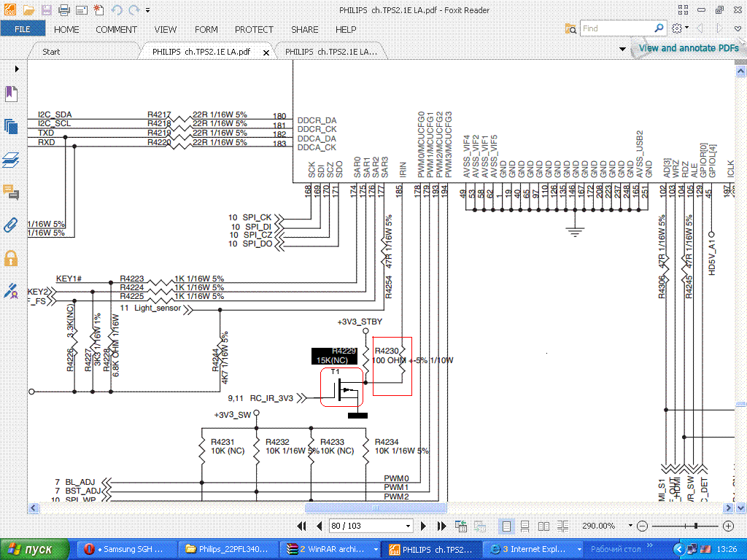This screenshot has height=560, width=747.
Task: Toggle full screen mode icon in title bar
Action: click(683, 9)
